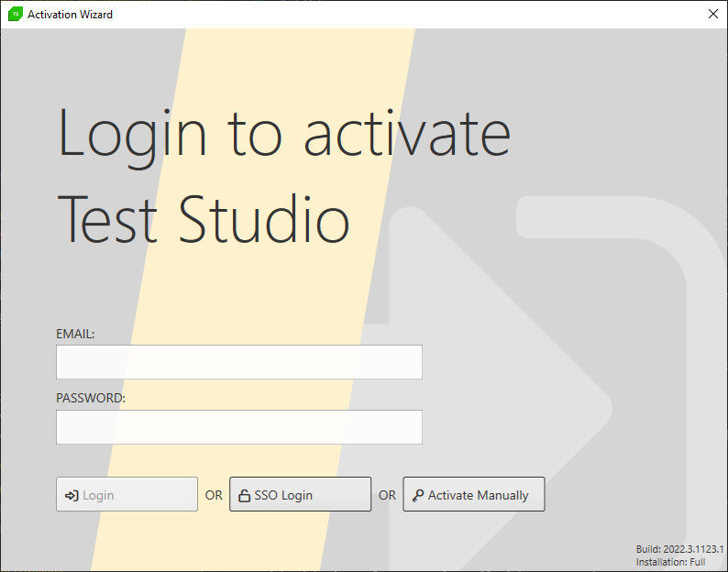
Task: Click the "Activation Wizard" title text
Action: click(70, 15)
